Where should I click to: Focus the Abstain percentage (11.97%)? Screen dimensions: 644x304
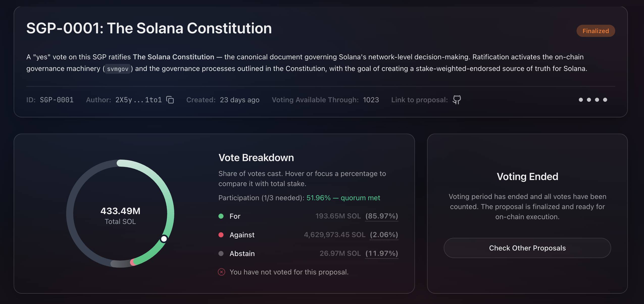(x=382, y=254)
